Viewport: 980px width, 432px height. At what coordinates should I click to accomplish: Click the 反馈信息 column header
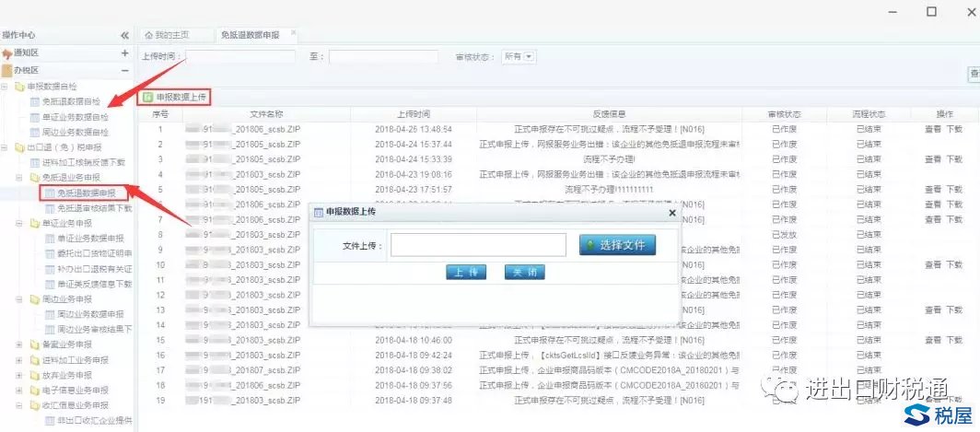pos(610,114)
